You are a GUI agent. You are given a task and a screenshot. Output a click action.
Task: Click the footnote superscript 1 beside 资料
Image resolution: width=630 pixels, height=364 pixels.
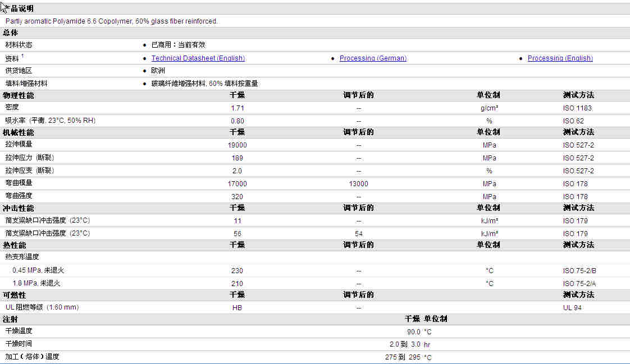22,56
